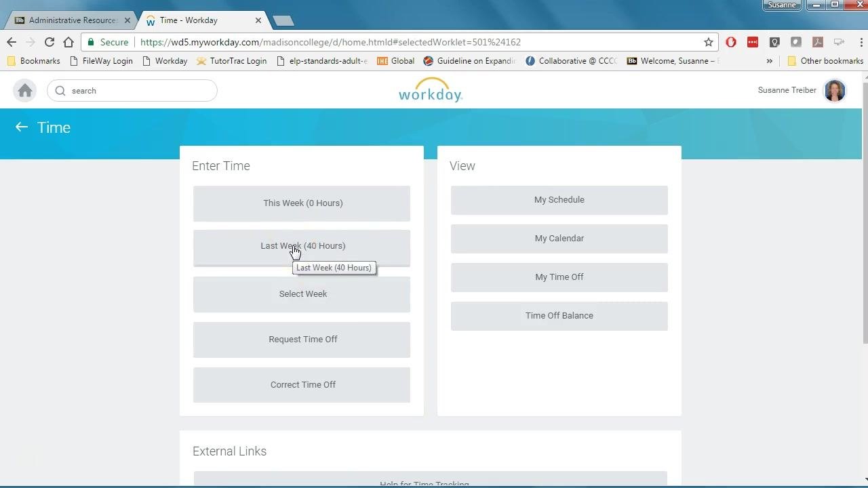868x488 pixels.
Task: Open the Bookmarks folder on bookmarks bar
Action: pos(33,61)
